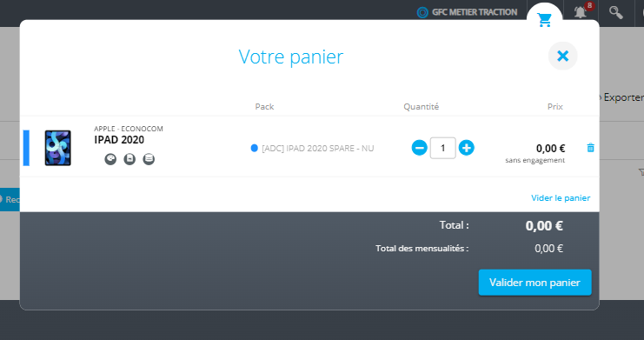Select the blue pack radio dot
This screenshot has width=644, height=340.
click(255, 148)
